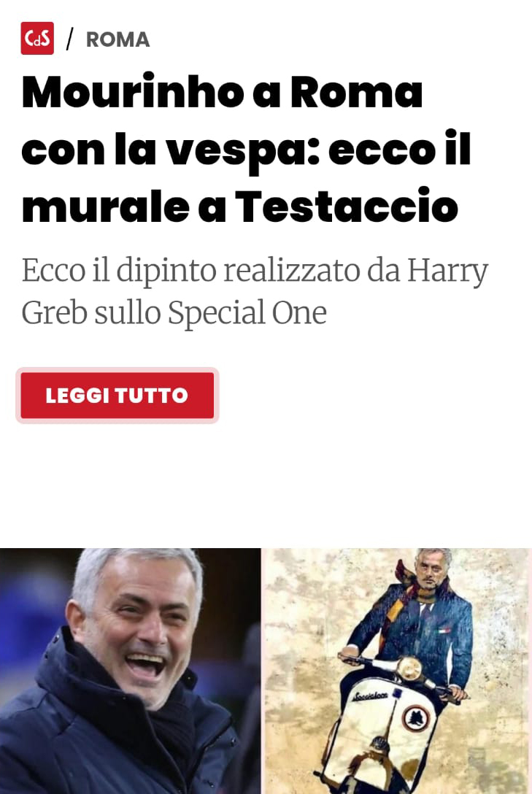Open the CdS logo home icon
The image size is (532, 794).
tap(37, 38)
